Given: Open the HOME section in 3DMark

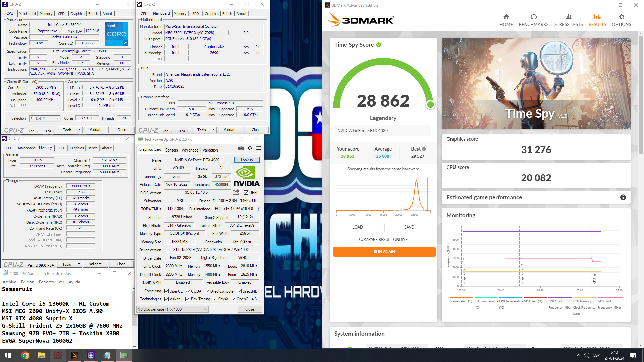Looking at the screenshot, I should tap(506, 20).
